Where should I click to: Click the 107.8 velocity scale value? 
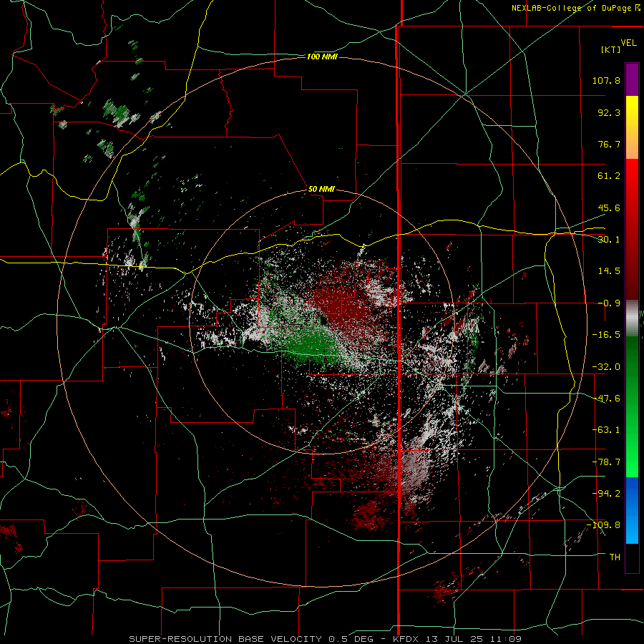click(606, 80)
